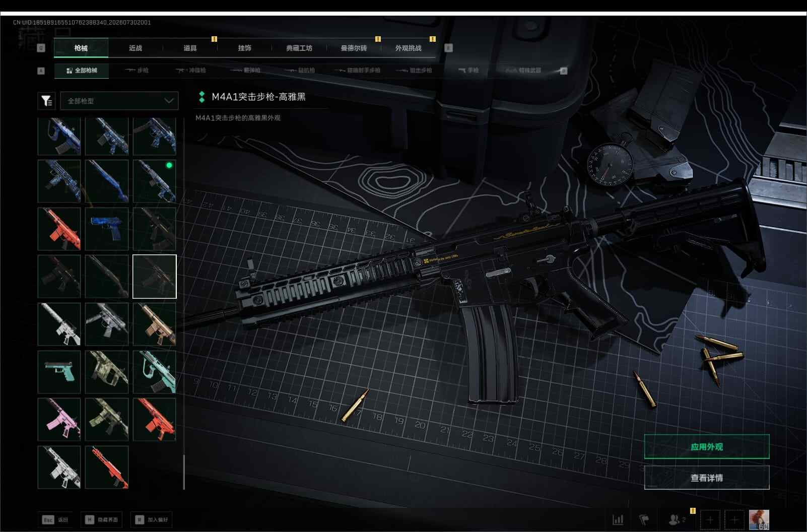Select the tan brown weapon skin thumbnail
The width and height of the screenshot is (807, 532).
coord(155,324)
